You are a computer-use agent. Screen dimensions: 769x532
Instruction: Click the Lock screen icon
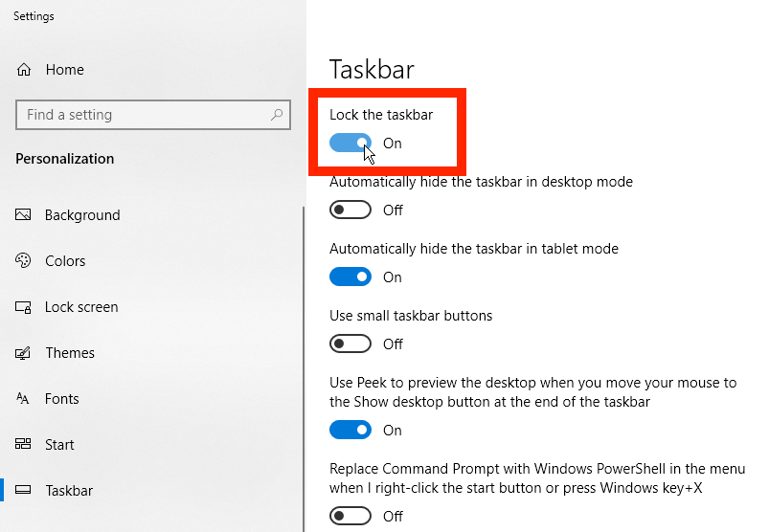pos(23,307)
